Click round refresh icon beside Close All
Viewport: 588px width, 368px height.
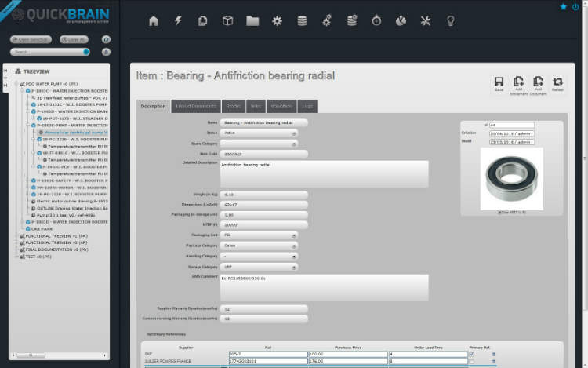pyautogui.click(x=106, y=39)
